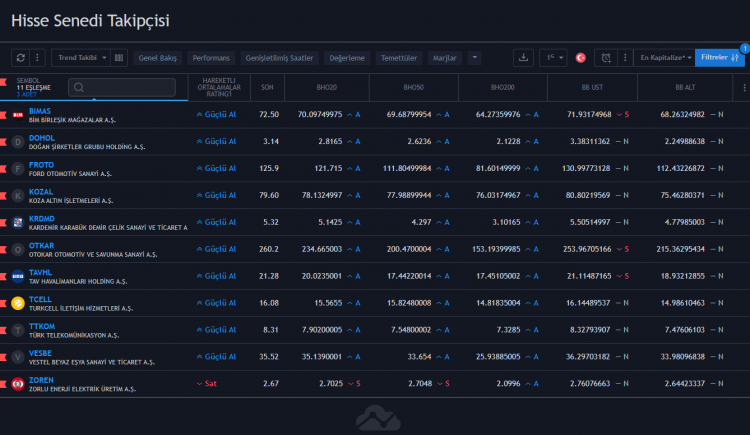The height and width of the screenshot is (435, 750).
Task: Click the DOHOL company logo
Action: [18, 142]
